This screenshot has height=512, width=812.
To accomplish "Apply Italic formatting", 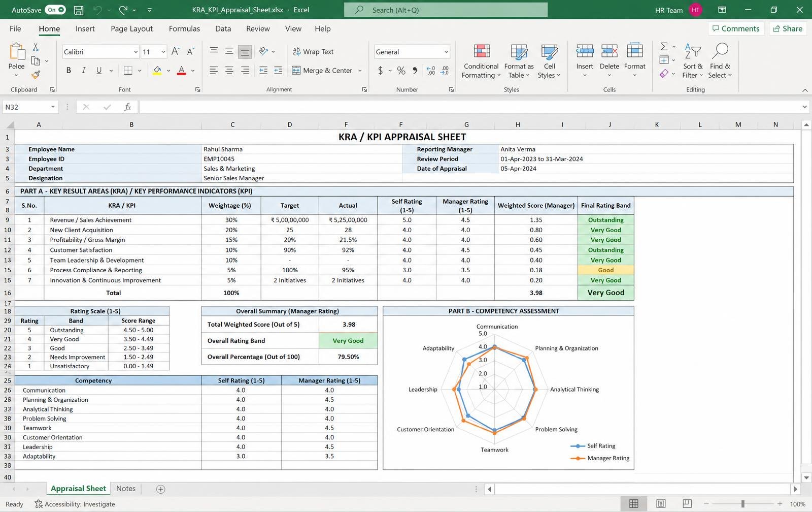I will (84, 71).
